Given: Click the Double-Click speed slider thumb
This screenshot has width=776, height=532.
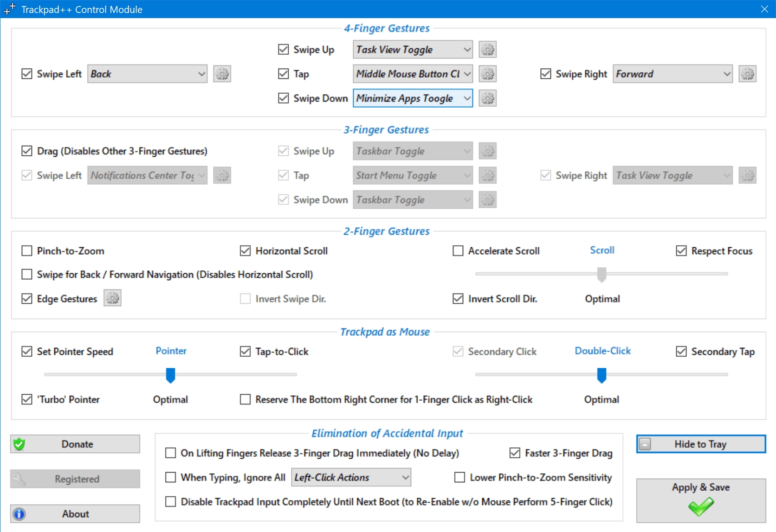Looking at the screenshot, I should (x=601, y=375).
